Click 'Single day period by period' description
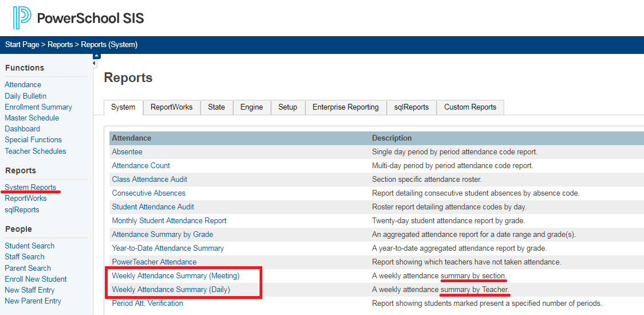Image resolution: width=644 pixels, height=315 pixels. point(455,151)
